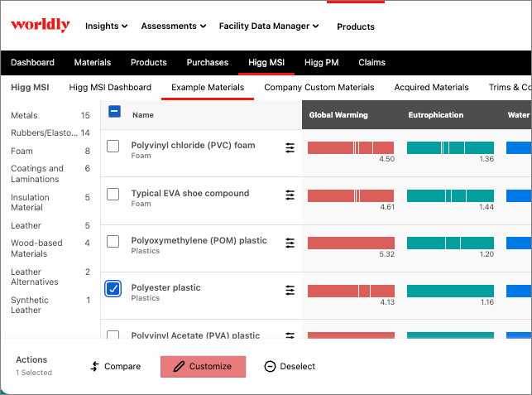
Task: Toggle the select-all checkbox in Name header
Action: [x=115, y=111]
